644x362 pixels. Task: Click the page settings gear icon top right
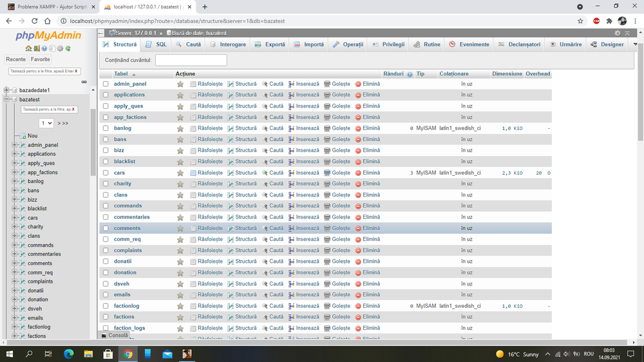(x=618, y=33)
